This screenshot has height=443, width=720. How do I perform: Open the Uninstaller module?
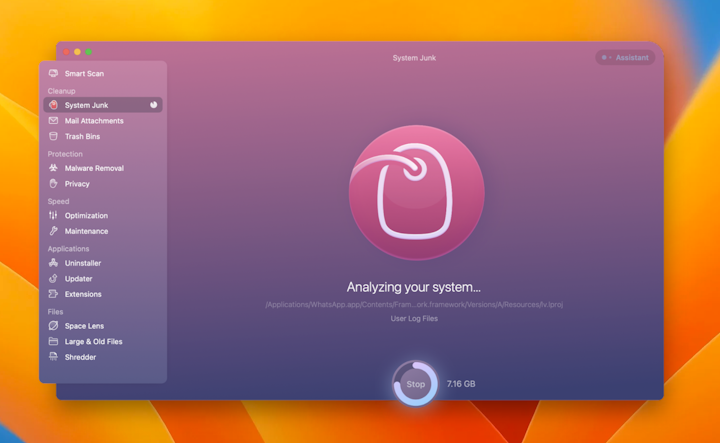click(103, 263)
